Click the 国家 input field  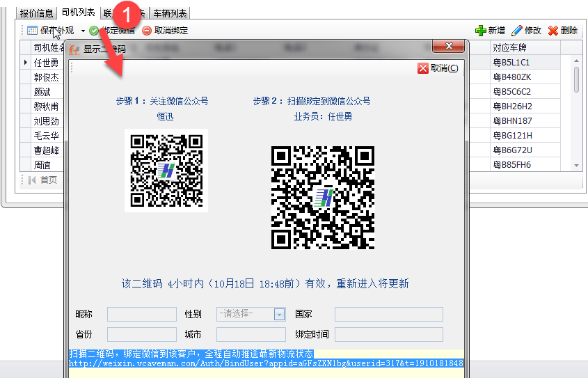click(388, 315)
